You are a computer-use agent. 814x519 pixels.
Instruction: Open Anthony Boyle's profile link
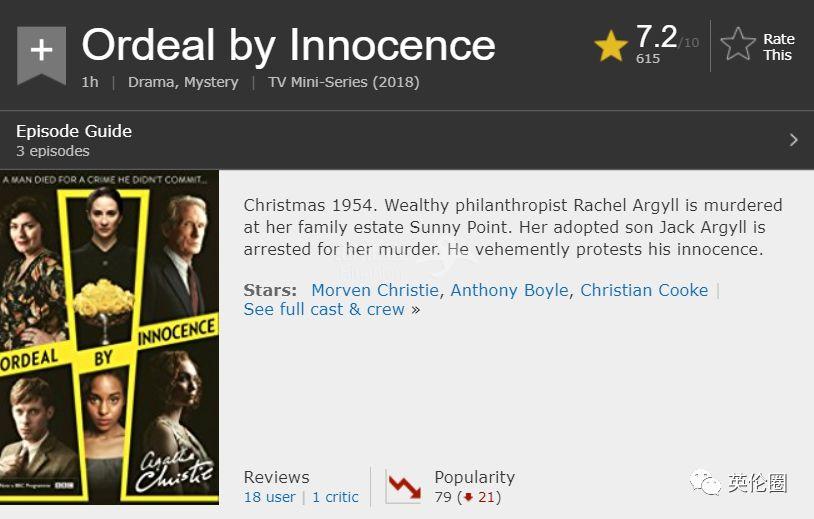(x=509, y=290)
